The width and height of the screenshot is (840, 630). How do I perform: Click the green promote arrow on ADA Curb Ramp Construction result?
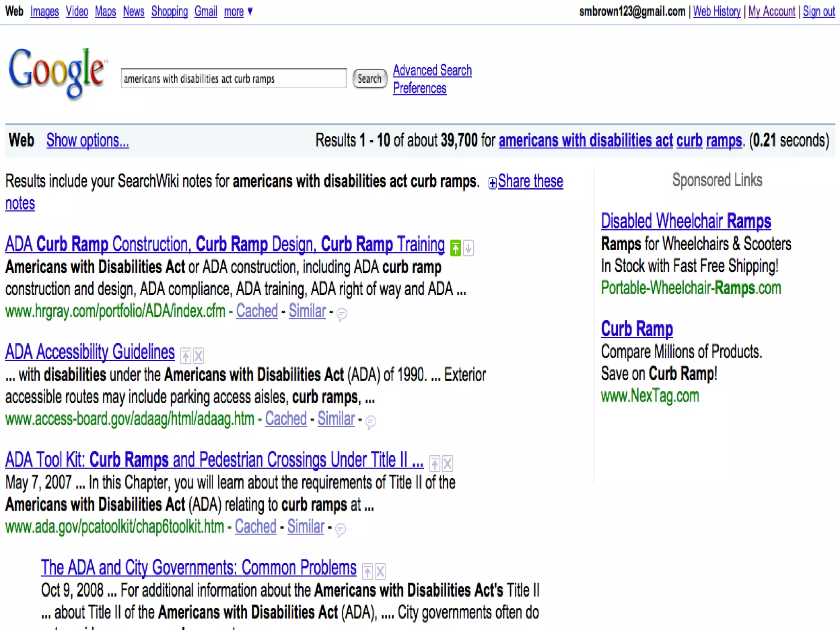point(455,248)
